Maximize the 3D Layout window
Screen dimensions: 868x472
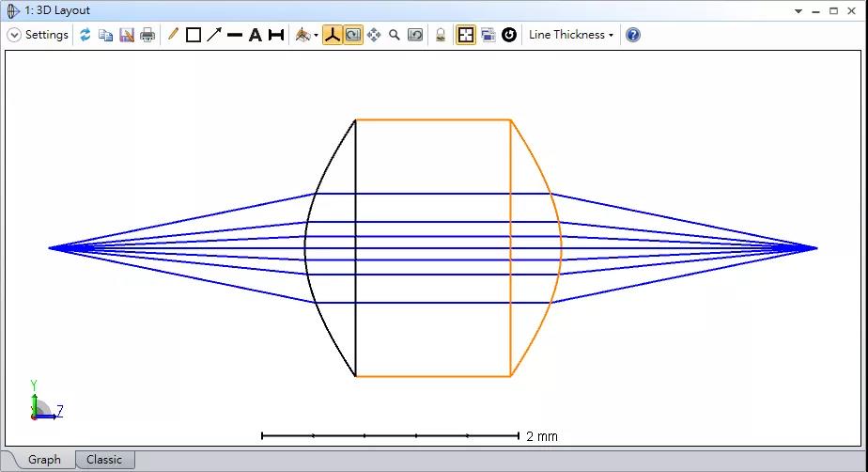click(x=833, y=11)
